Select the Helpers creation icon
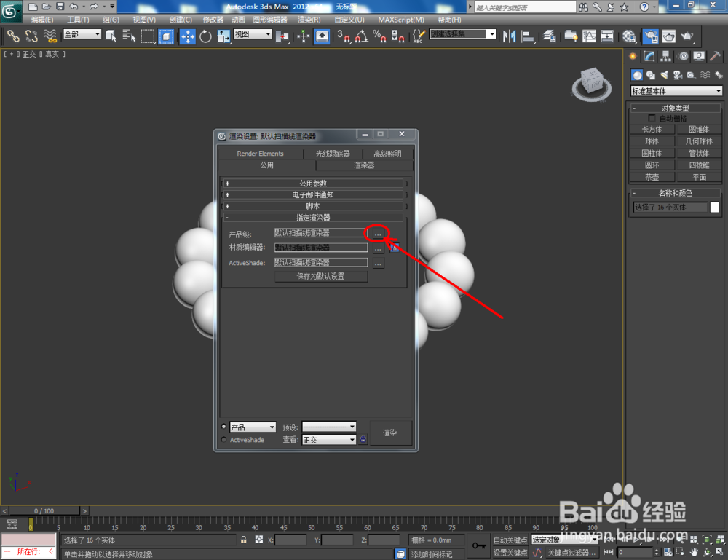 pos(691,75)
